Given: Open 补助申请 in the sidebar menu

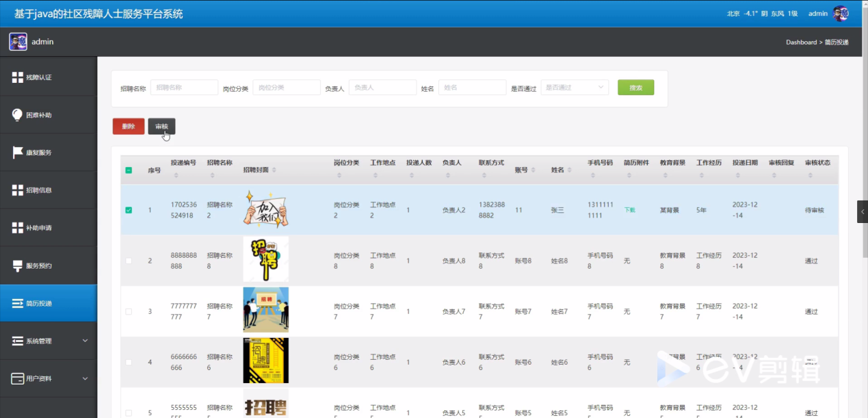Looking at the screenshot, I should (x=49, y=228).
